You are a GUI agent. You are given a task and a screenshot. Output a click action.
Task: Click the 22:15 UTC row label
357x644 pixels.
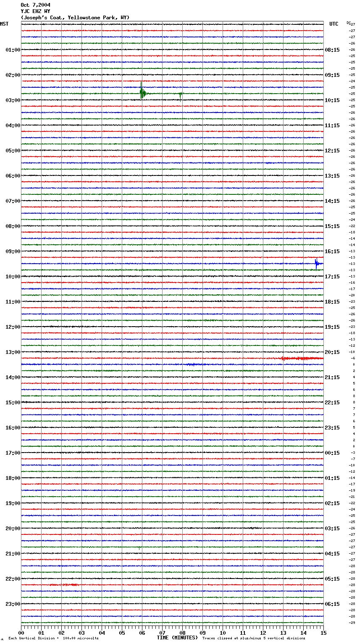pos(332,403)
